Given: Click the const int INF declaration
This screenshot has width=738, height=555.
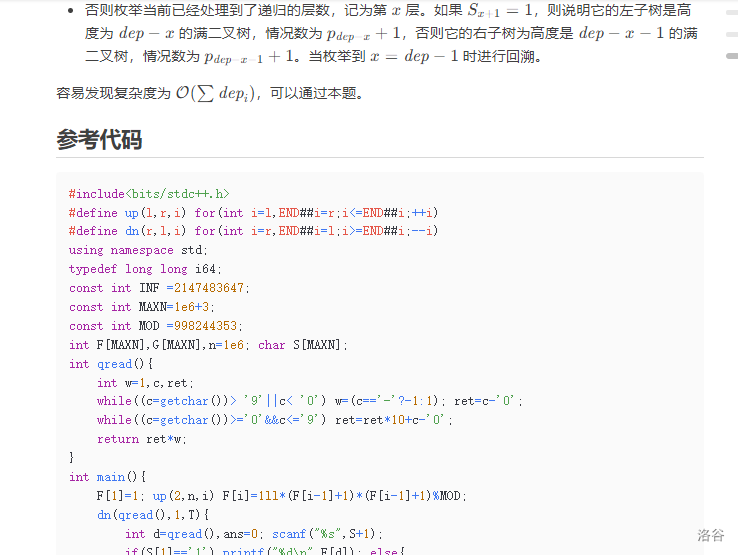Looking at the screenshot, I should coord(157,288).
